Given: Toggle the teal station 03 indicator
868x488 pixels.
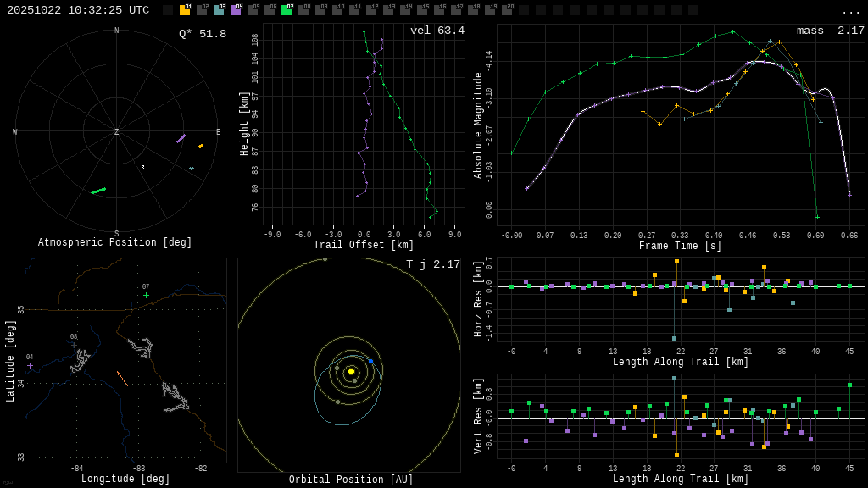Looking at the screenshot, I should (219, 10).
